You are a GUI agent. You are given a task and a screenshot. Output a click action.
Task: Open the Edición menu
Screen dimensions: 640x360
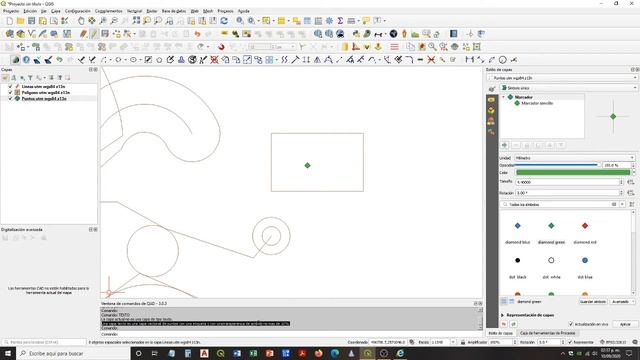pyautogui.click(x=30, y=11)
